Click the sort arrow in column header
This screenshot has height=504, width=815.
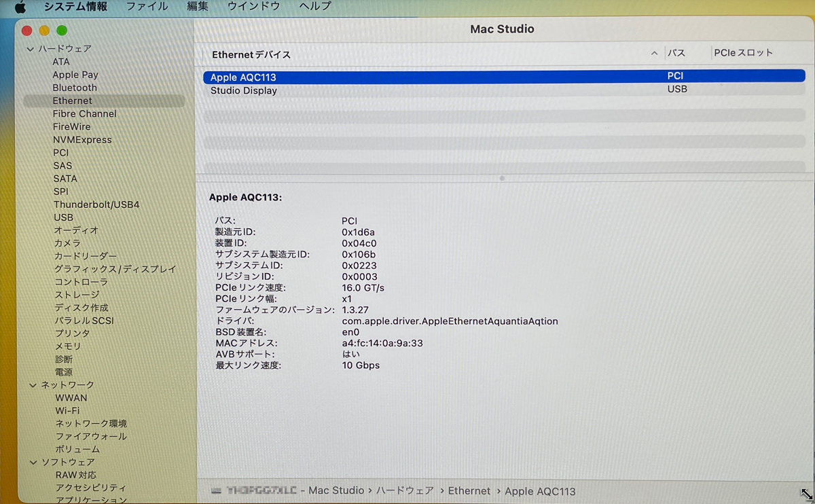[654, 53]
